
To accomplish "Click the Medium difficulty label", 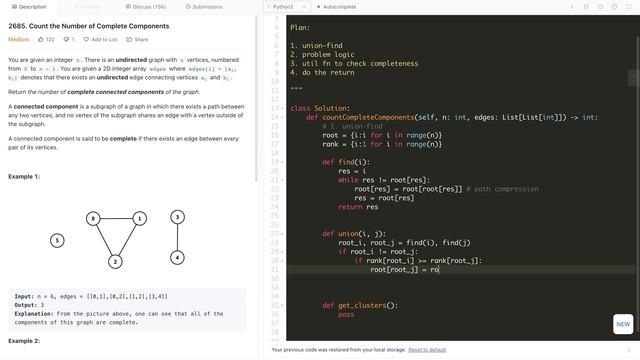I will (x=19, y=40).
